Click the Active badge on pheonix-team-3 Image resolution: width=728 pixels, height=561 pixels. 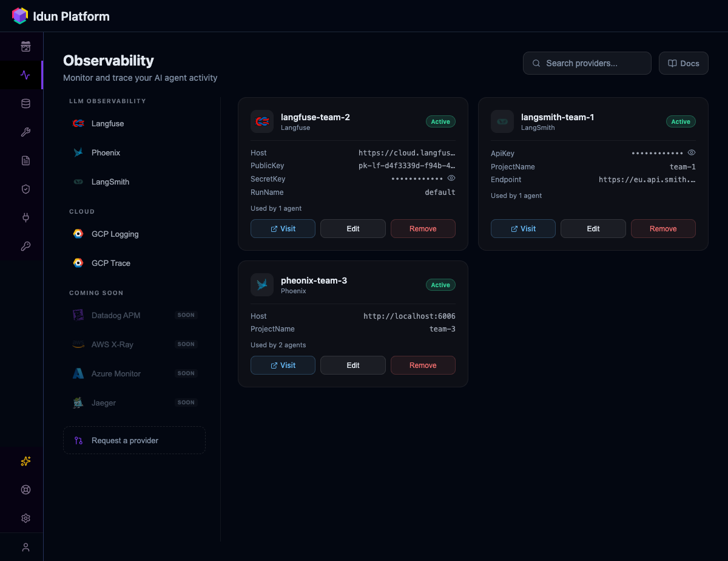pyautogui.click(x=440, y=285)
